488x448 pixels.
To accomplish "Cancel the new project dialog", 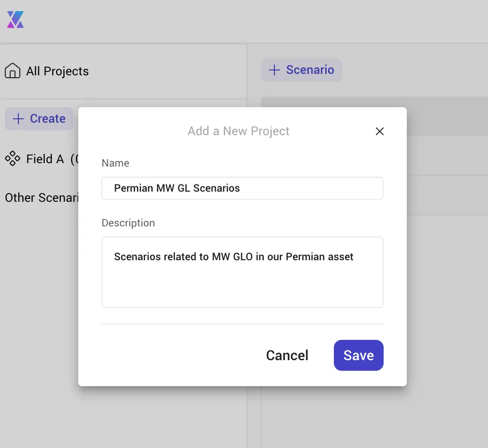I will tap(287, 355).
